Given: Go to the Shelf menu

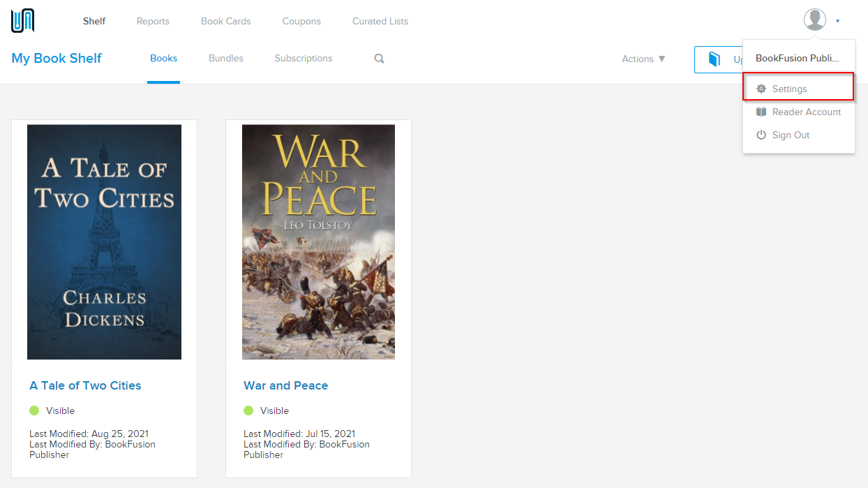Looking at the screenshot, I should click(x=94, y=21).
